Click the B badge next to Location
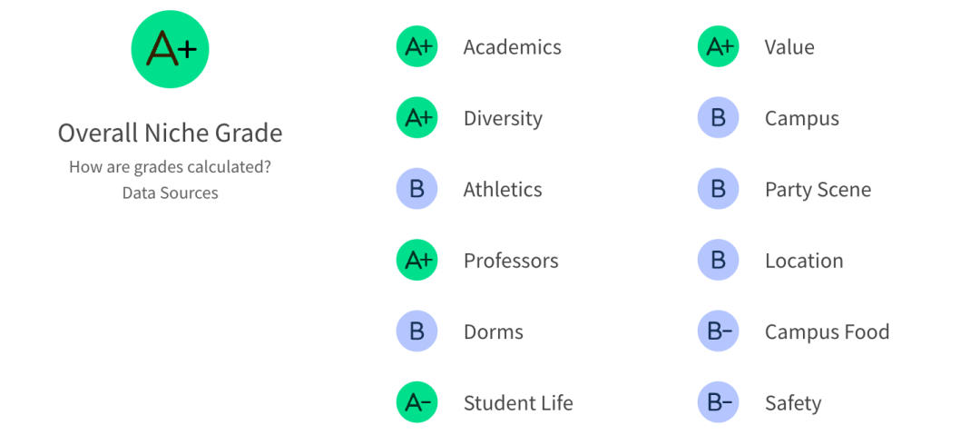Screen dimensions: 980x445 718,261
